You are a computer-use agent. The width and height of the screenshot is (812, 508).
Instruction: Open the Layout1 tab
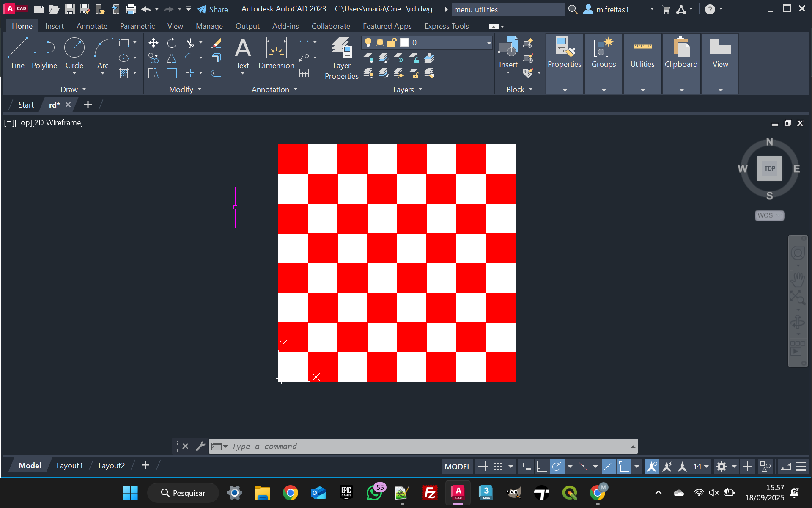point(69,466)
